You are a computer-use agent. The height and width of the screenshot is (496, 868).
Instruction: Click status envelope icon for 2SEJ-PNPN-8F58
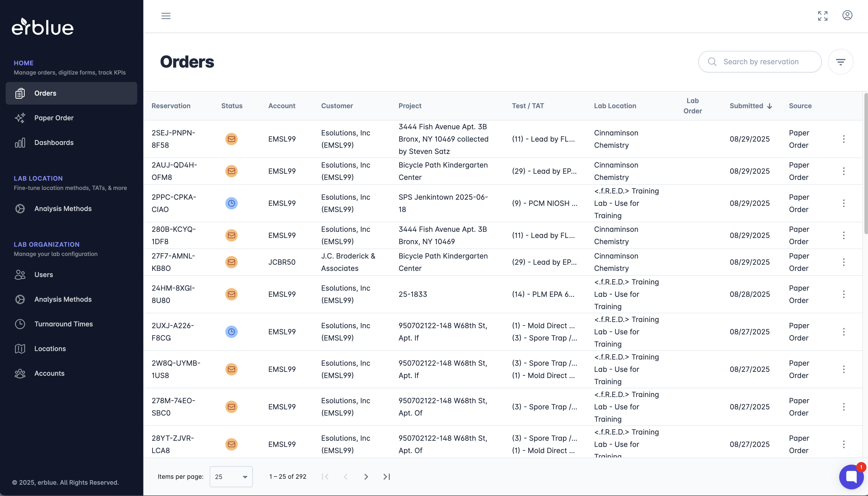tap(231, 139)
